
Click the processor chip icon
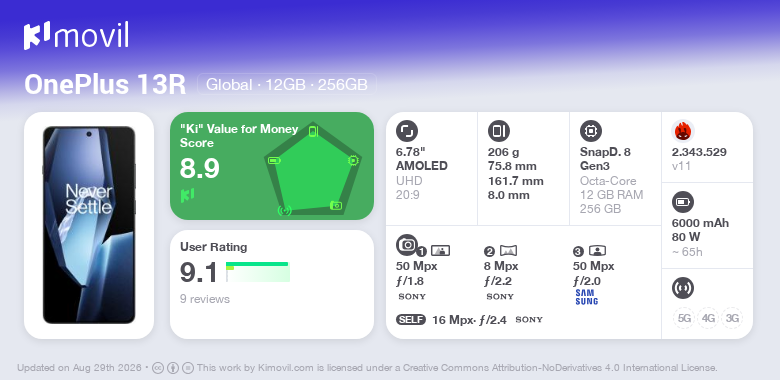click(x=590, y=131)
